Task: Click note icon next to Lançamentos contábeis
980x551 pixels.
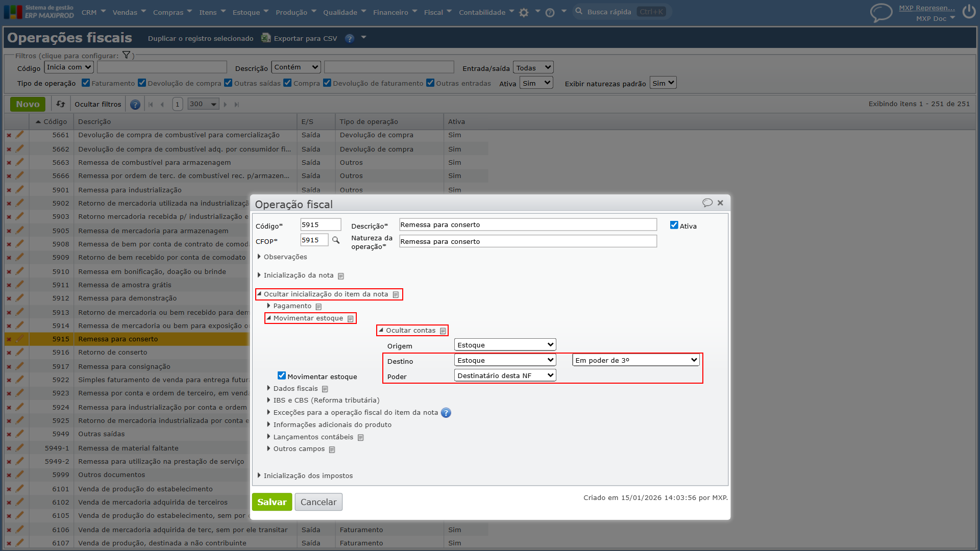Action: point(361,438)
